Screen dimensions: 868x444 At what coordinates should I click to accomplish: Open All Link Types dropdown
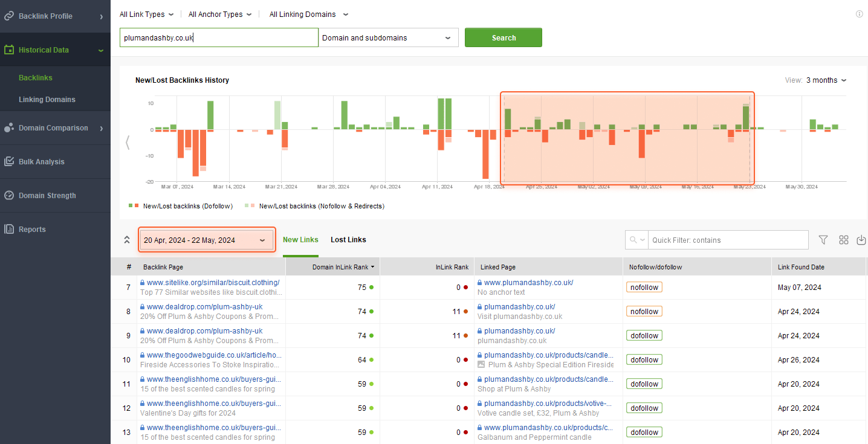pos(147,14)
